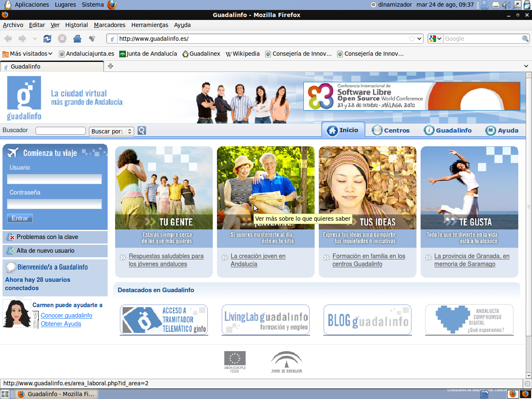Screen dimensions: 532x399
Task: Open the Andaluciajunta.es bookmark
Action: pos(86,54)
